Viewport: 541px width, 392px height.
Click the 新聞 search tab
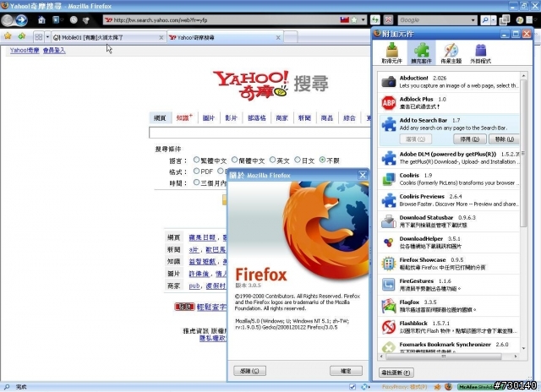(304, 118)
